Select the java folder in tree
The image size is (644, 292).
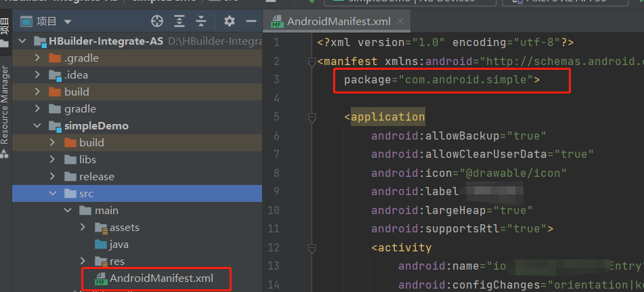119,245
